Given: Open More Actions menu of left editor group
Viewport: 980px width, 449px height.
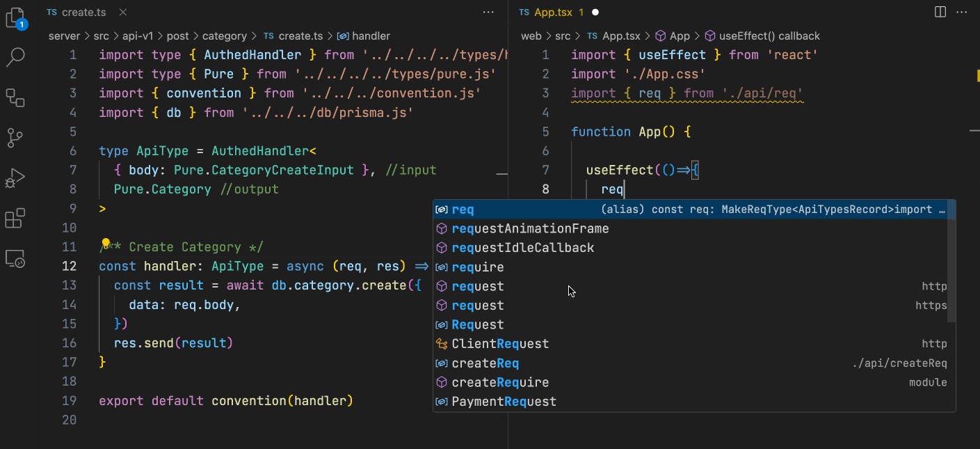Looking at the screenshot, I should 488,13.
